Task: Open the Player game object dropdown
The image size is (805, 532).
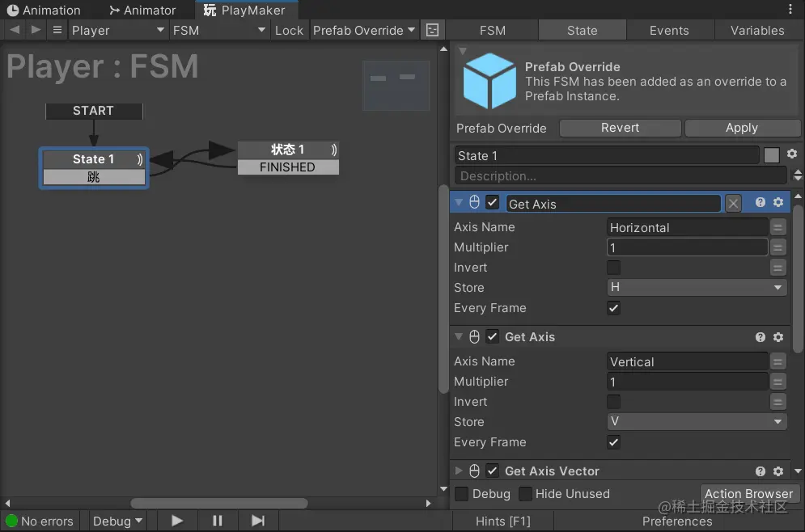Action: point(118,30)
